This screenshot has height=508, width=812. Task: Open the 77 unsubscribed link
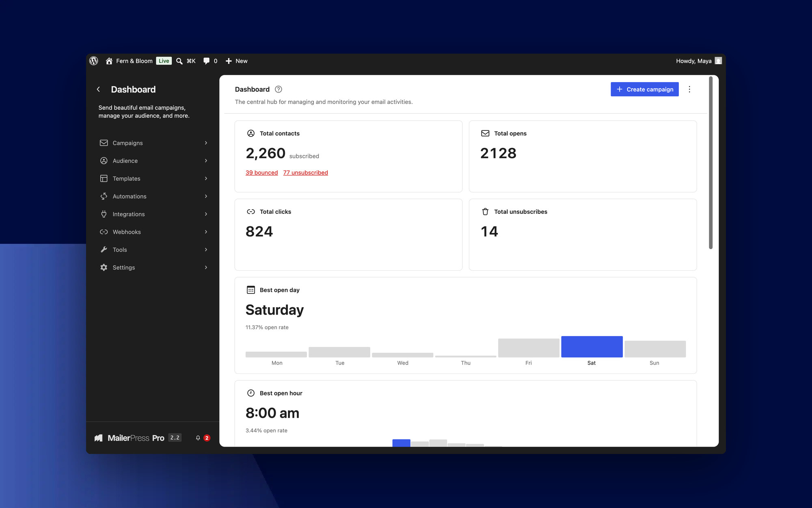pyautogui.click(x=305, y=173)
